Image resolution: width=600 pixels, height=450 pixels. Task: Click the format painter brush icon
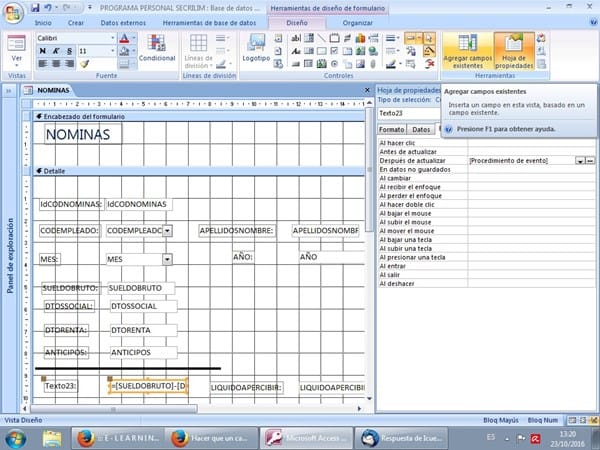coord(85,64)
